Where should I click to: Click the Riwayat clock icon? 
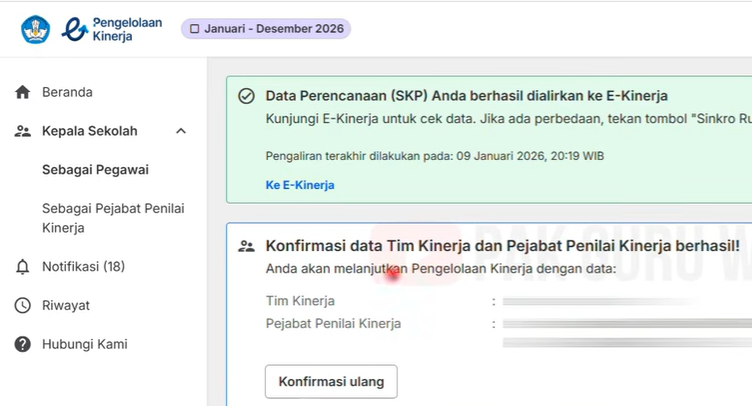(23, 305)
